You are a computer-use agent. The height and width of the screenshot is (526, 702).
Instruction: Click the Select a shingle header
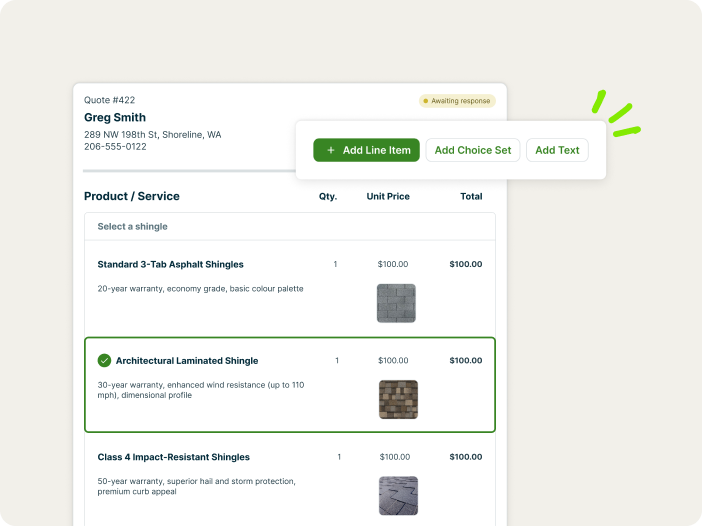[132, 227]
